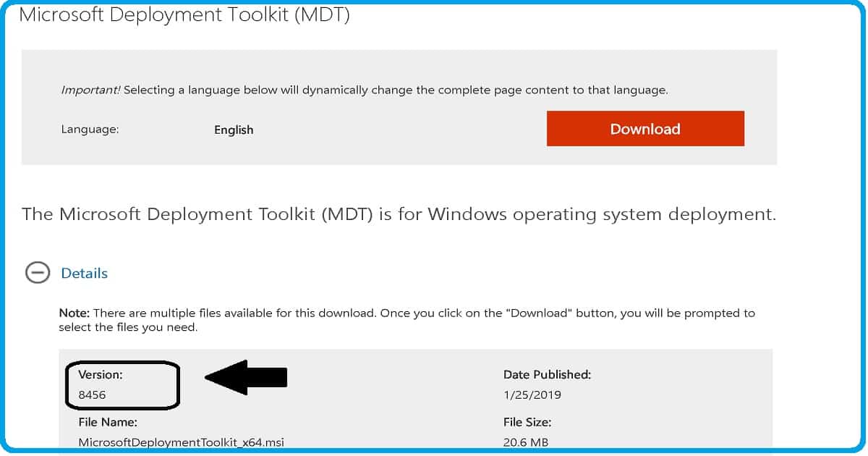Click the Language: label
The image size is (868, 456).
pos(90,130)
